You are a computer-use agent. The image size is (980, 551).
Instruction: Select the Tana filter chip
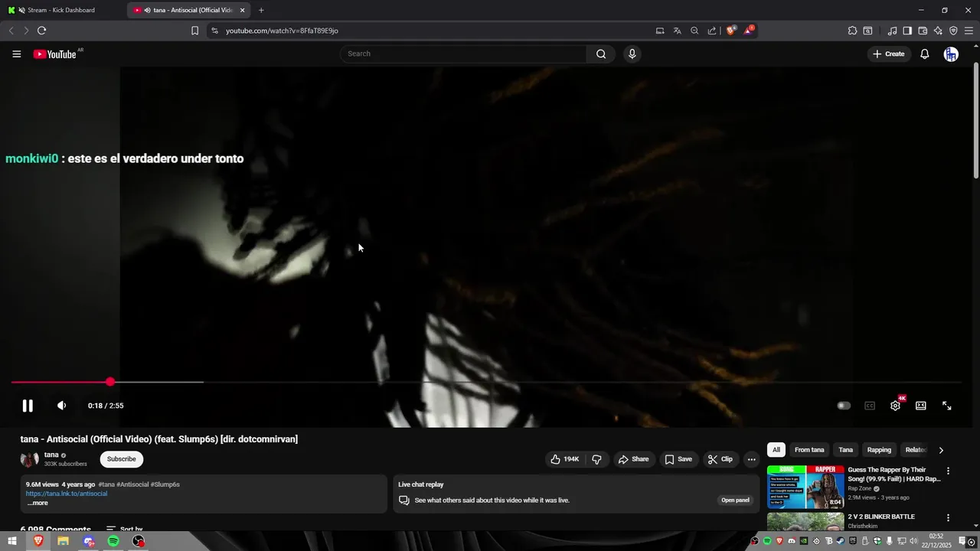pyautogui.click(x=845, y=450)
